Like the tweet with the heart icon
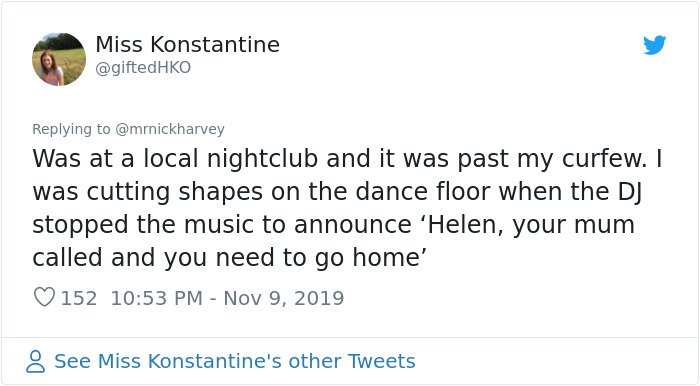This screenshot has height=386, width=700. click(44, 297)
